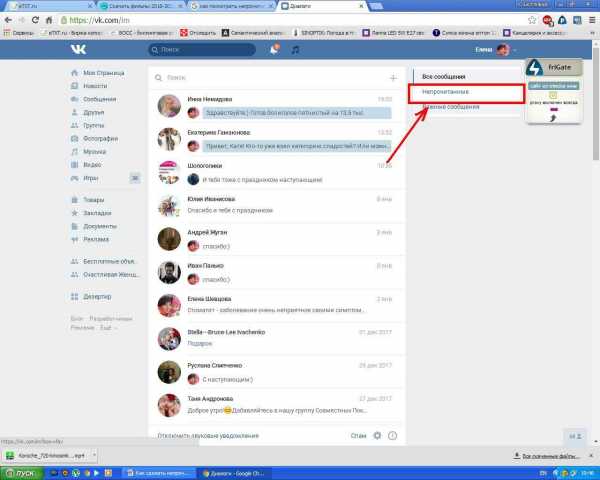Open dialog settings gear icon

point(377,436)
